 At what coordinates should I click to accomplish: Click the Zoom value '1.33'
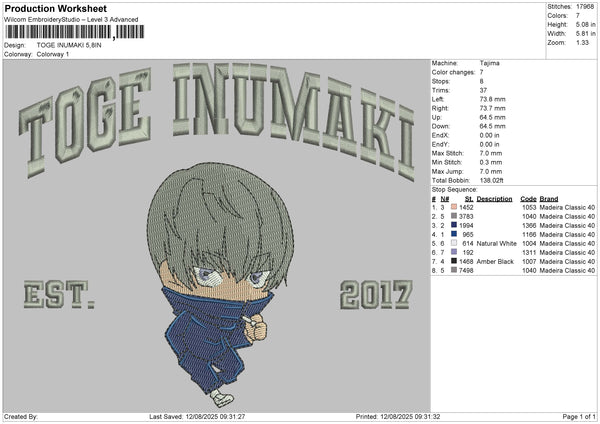click(582, 42)
